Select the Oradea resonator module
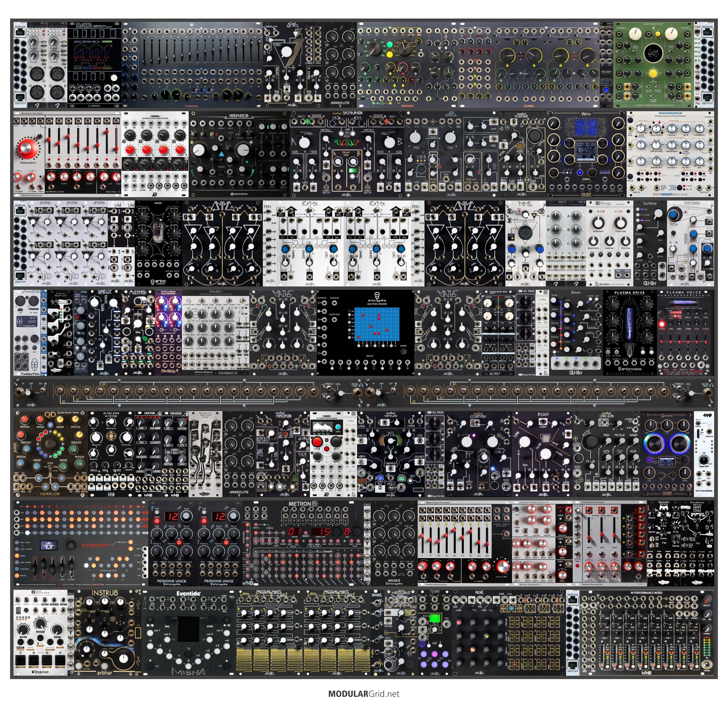728x701 pixels. 155,154
